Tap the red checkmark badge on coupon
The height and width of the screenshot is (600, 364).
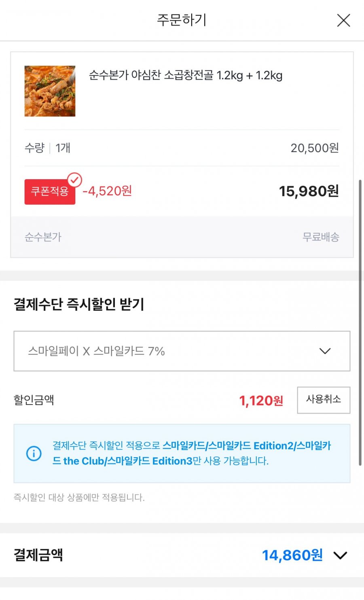point(74,180)
